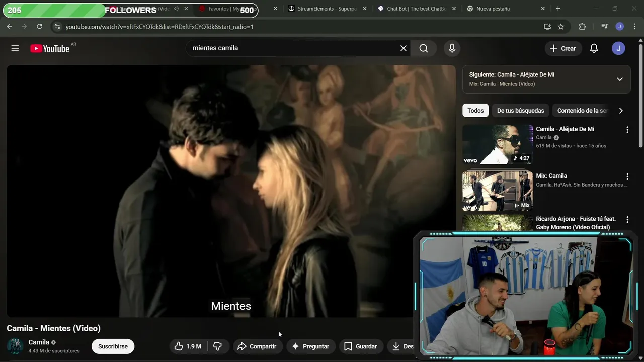Reload the current page
Image resolution: width=644 pixels, height=362 pixels.
pyautogui.click(x=39, y=27)
